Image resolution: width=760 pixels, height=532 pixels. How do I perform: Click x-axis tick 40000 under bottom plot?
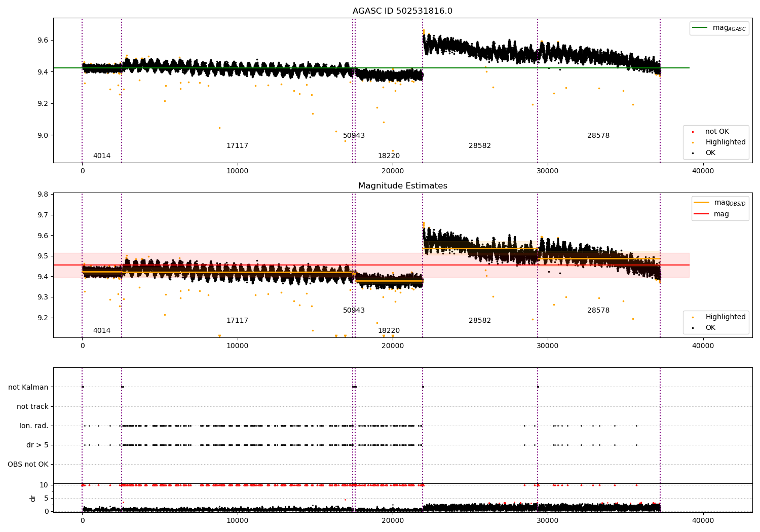pos(703,520)
